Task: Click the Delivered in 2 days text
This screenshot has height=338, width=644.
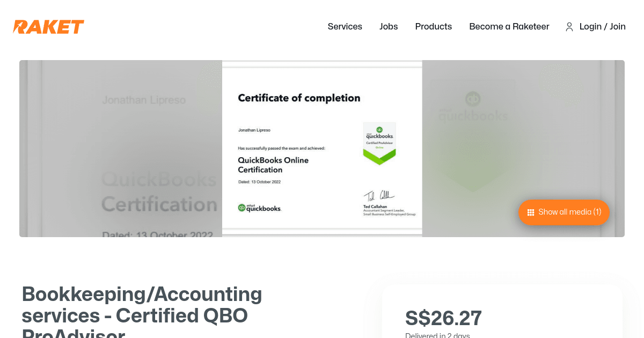Action: [x=437, y=335]
